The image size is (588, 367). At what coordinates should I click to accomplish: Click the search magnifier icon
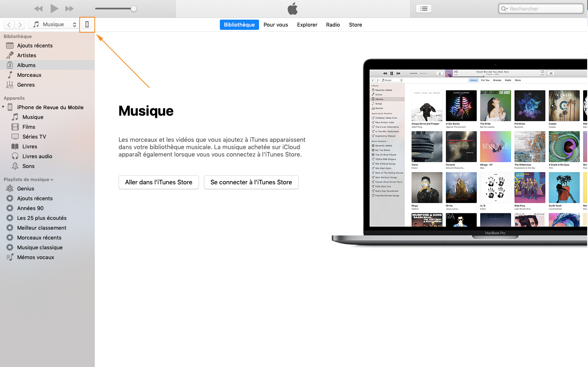pyautogui.click(x=504, y=9)
